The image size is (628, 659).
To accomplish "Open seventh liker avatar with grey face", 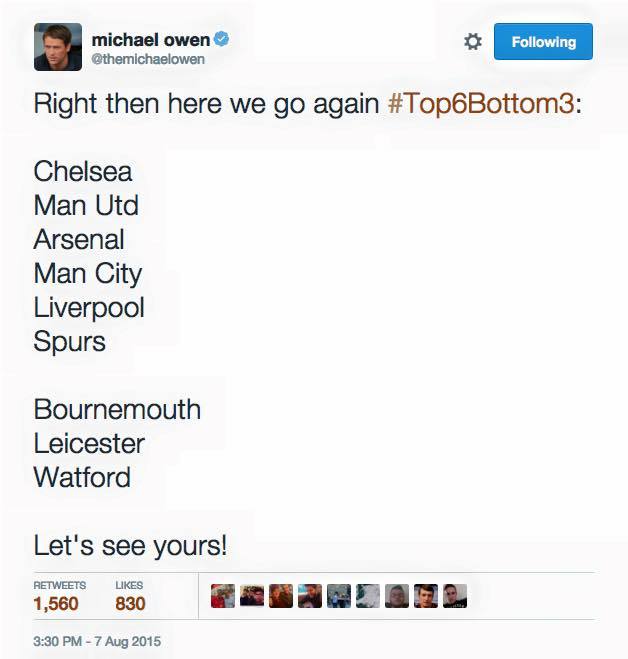I will coord(397,596).
